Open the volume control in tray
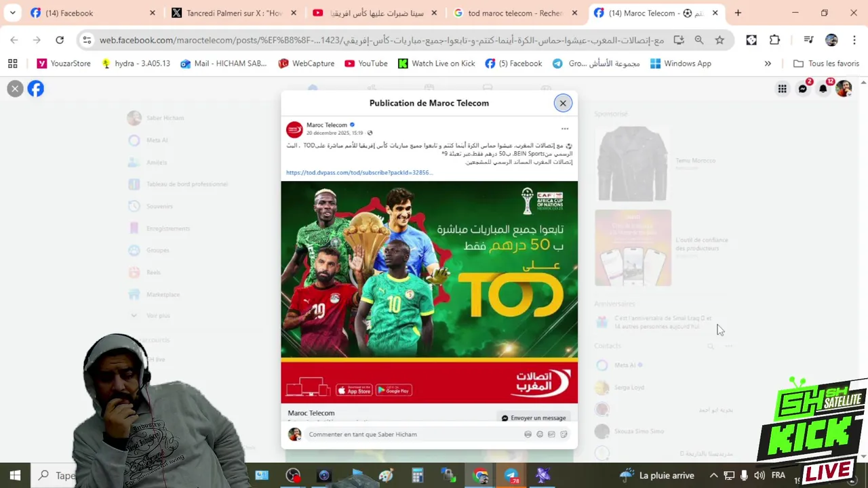The height and width of the screenshot is (488, 868). [759, 475]
